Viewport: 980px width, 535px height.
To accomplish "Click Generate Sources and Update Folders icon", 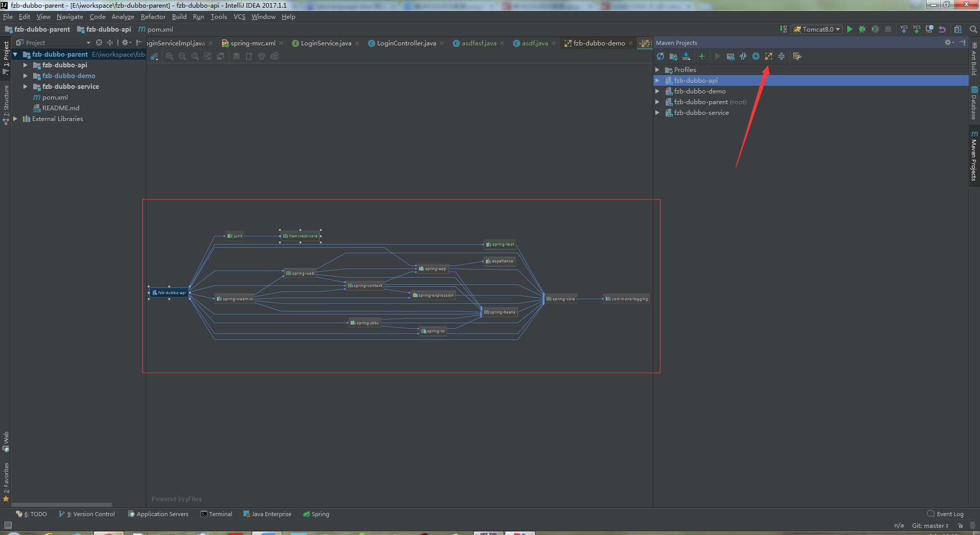I will click(x=673, y=56).
